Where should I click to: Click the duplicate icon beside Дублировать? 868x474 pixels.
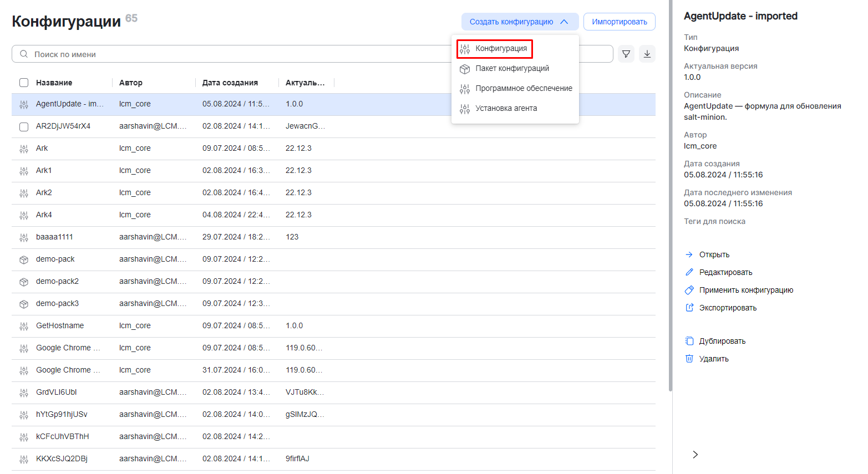pyautogui.click(x=689, y=341)
